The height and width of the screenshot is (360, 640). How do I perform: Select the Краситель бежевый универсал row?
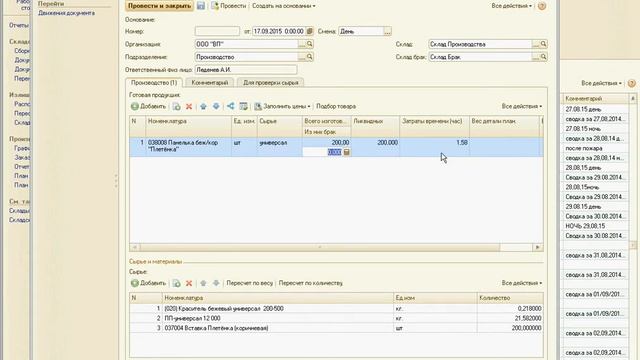(336, 309)
